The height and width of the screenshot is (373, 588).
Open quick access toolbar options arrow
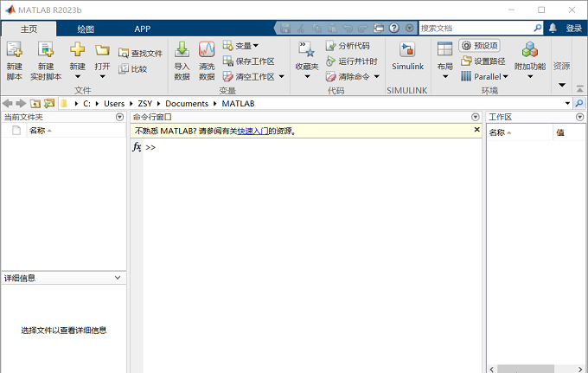[410, 29]
